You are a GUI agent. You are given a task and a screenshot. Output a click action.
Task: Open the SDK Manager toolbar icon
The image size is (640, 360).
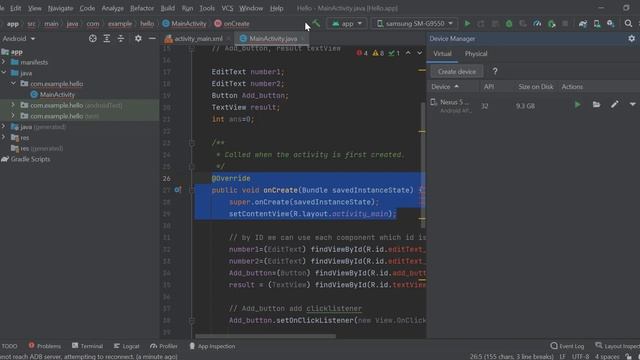(x=611, y=24)
